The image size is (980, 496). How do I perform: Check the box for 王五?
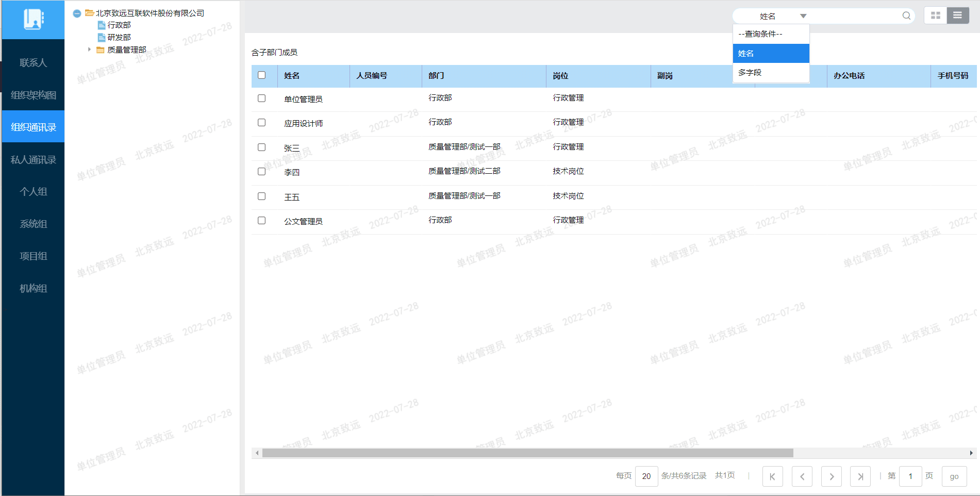coord(262,196)
